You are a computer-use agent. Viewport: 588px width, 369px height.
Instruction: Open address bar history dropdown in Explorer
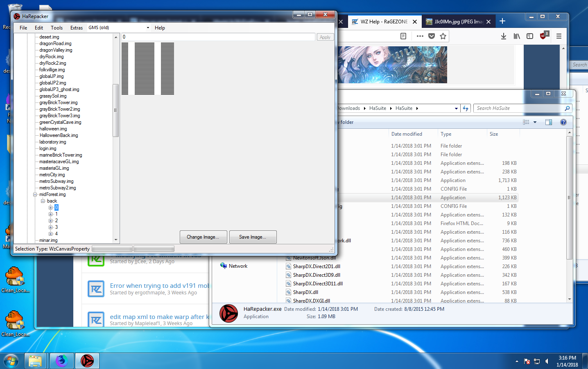point(456,109)
